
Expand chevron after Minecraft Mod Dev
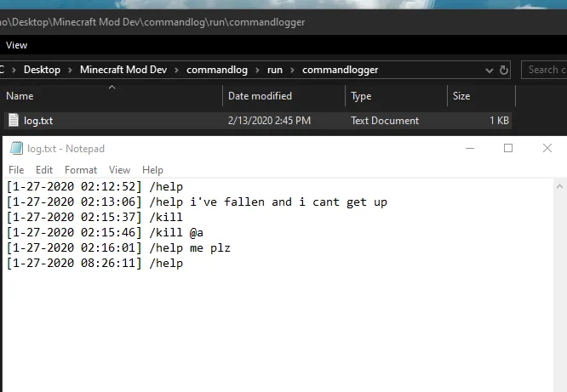coord(177,70)
